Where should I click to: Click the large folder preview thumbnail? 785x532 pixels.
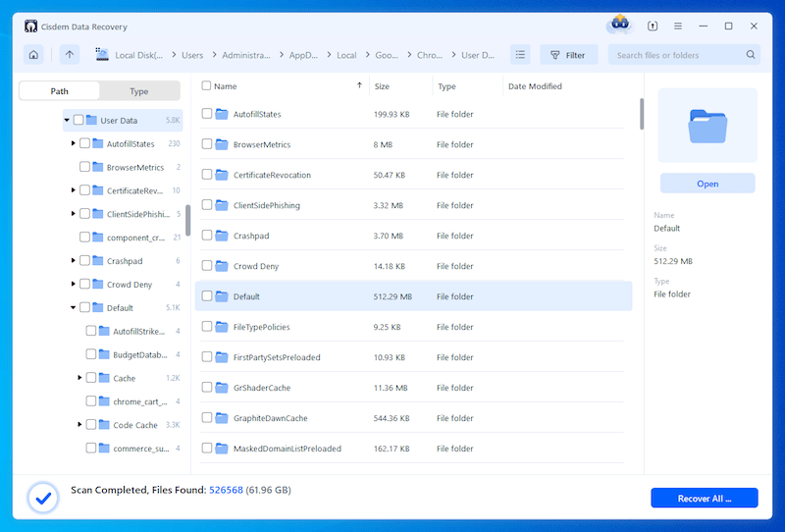707,126
